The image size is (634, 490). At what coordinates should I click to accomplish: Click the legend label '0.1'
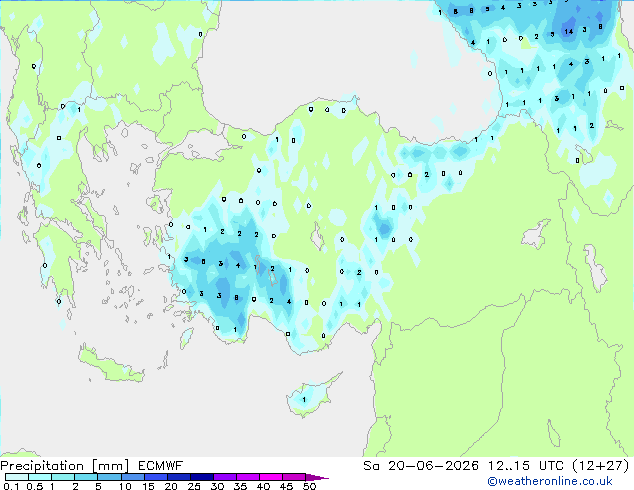tap(11, 486)
